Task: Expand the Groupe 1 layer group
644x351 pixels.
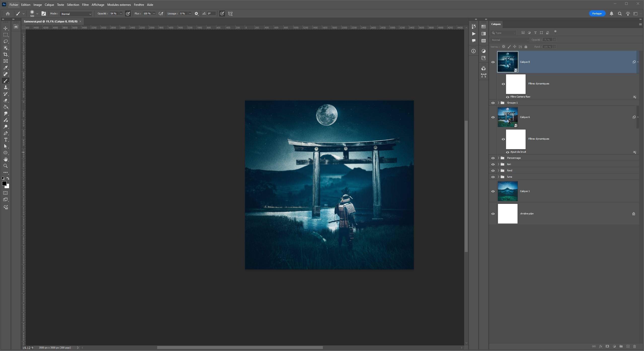Action: tap(498, 103)
